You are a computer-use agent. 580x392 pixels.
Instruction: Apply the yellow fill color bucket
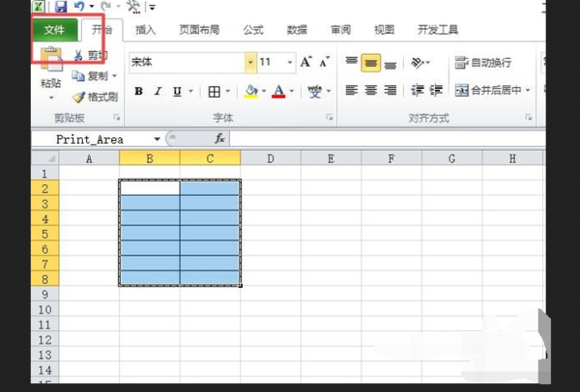pos(250,92)
